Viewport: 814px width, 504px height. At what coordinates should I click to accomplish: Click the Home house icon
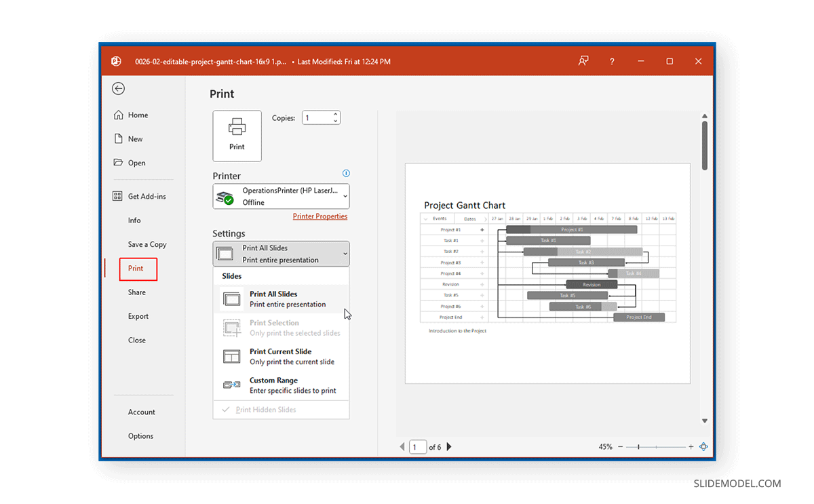[119, 115]
